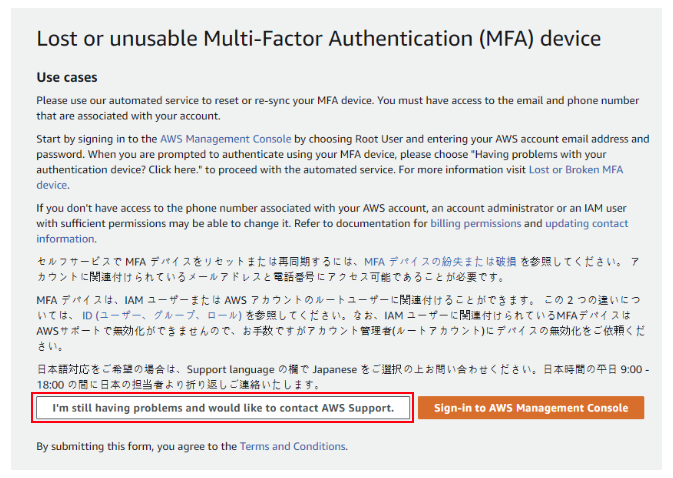
Task: Click the 'Please use our automated service' paragraph
Action: (338, 108)
